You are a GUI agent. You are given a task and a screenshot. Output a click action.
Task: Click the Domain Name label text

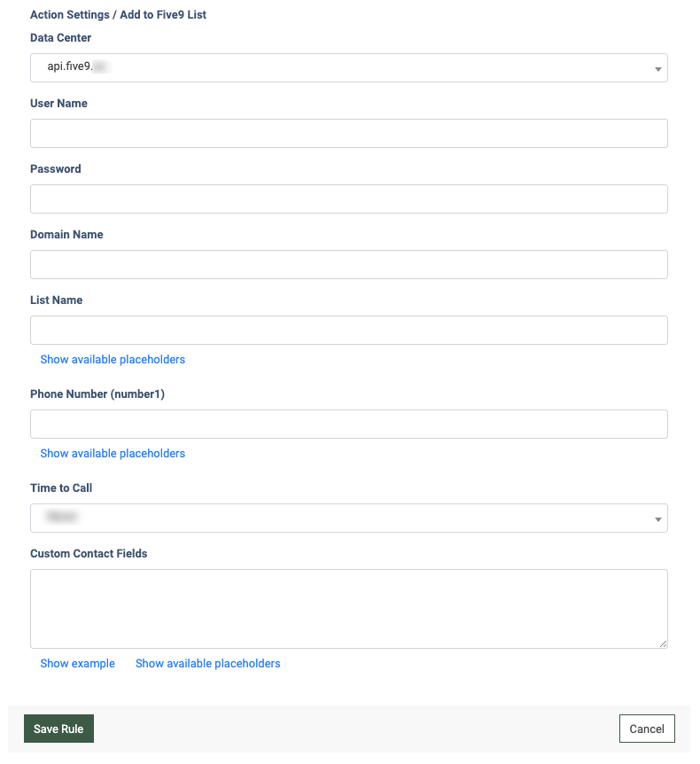pyautogui.click(x=66, y=235)
